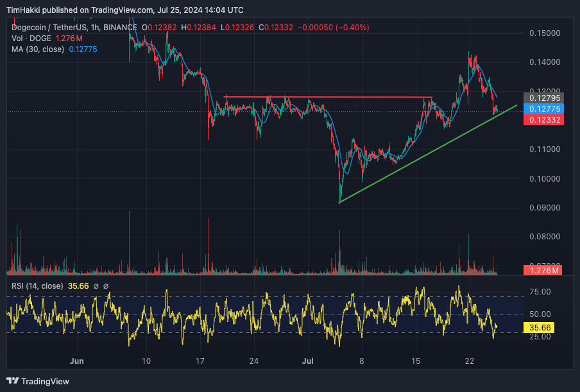Click the RSI (14, close) indicator label
This screenshot has height=392, width=580.
[37, 286]
